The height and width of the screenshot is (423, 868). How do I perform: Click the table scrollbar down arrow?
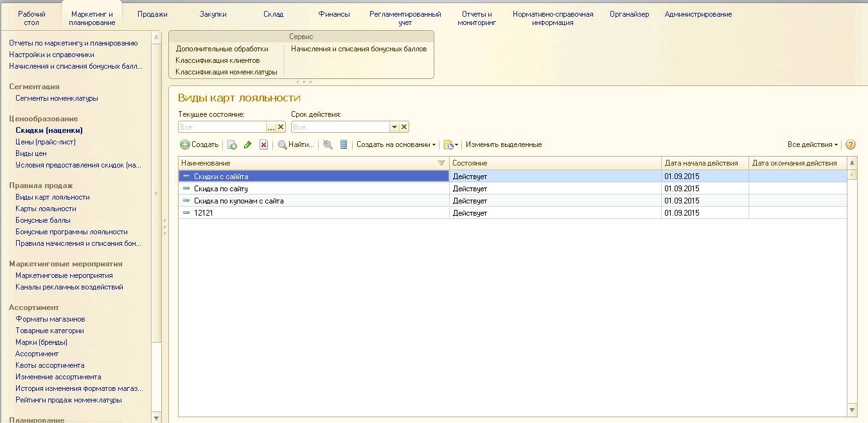tap(852, 410)
